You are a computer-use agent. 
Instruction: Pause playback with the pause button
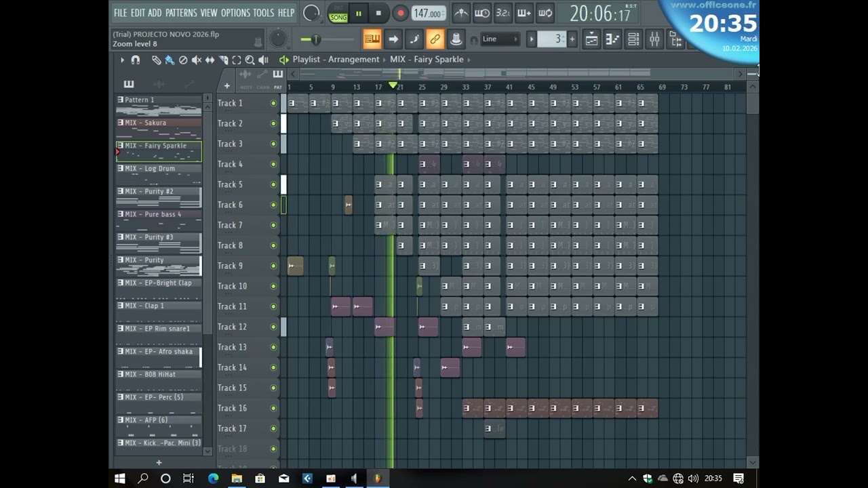coord(359,13)
